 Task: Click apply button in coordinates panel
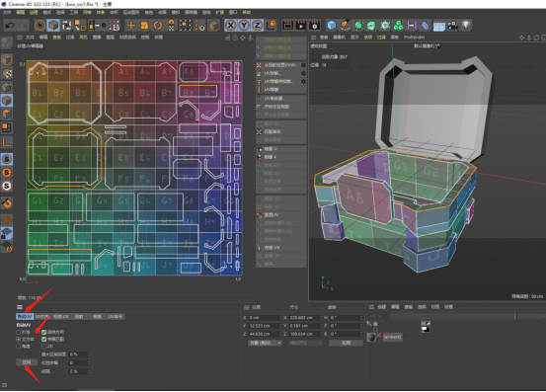pos(346,343)
